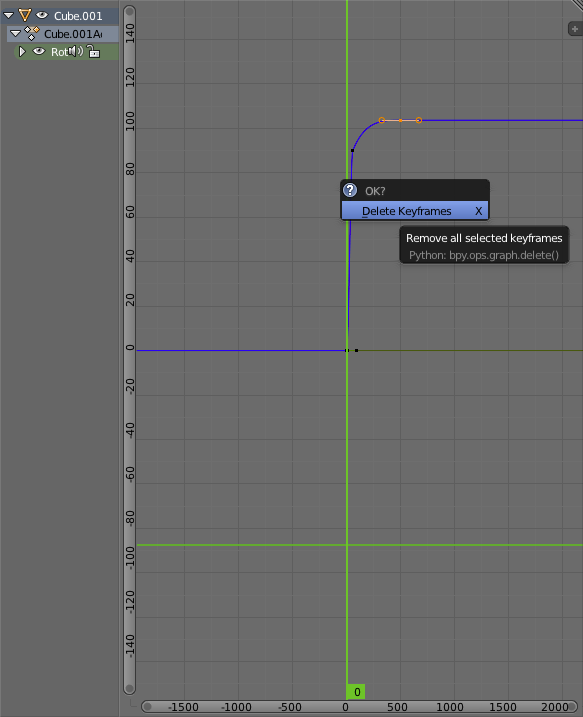Select the Cube.001Action channel name
Image resolution: width=583 pixels, height=717 pixels.
click(73, 34)
